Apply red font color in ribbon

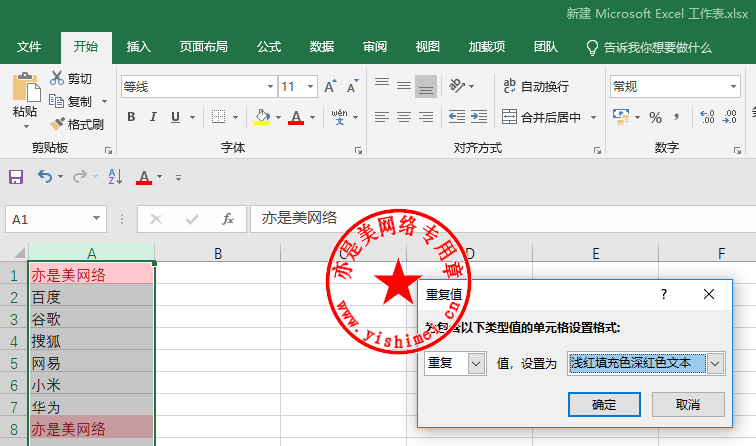pyautogui.click(x=296, y=117)
